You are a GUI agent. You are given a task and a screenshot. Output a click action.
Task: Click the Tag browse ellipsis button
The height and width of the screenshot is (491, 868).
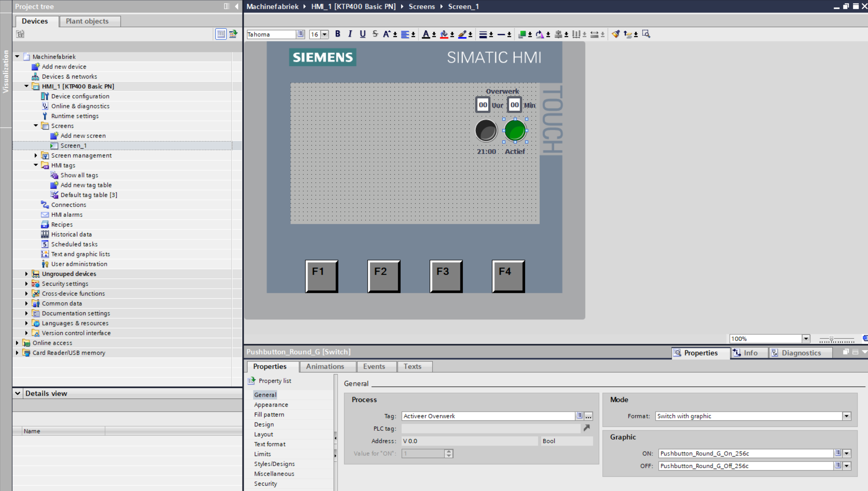click(x=588, y=416)
